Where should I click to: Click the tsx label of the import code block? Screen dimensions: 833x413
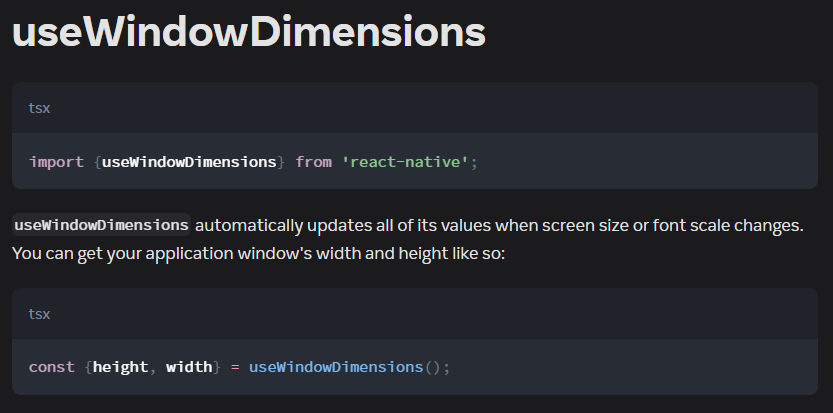pyautogui.click(x=39, y=108)
